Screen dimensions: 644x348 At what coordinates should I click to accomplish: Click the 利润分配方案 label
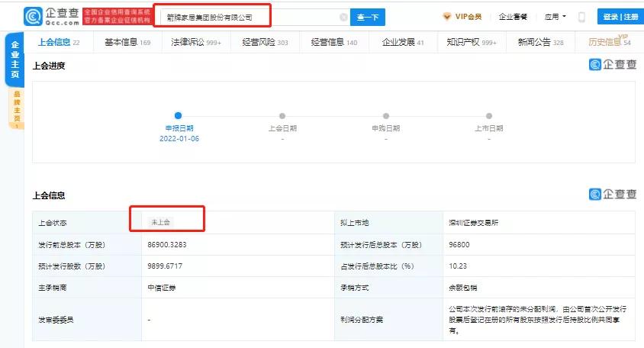click(362, 319)
